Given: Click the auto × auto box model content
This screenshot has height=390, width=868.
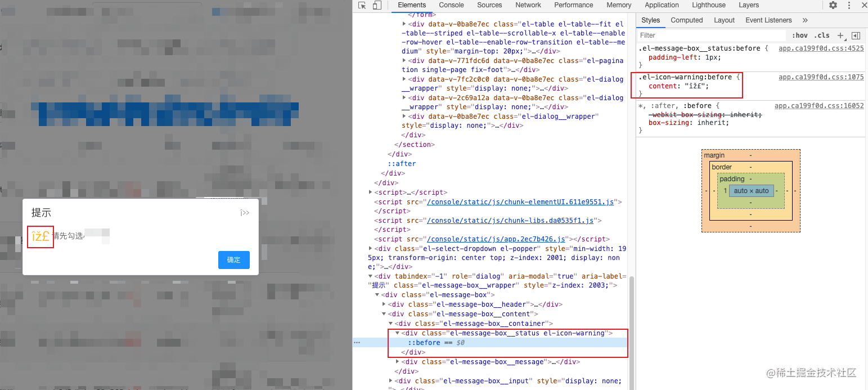Looking at the screenshot, I should coord(751,191).
